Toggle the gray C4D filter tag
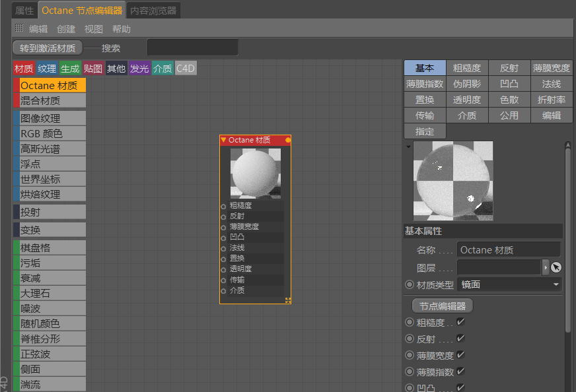Viewport: 576px width, 392px height. pyautogui.click(x=186, y=68)
